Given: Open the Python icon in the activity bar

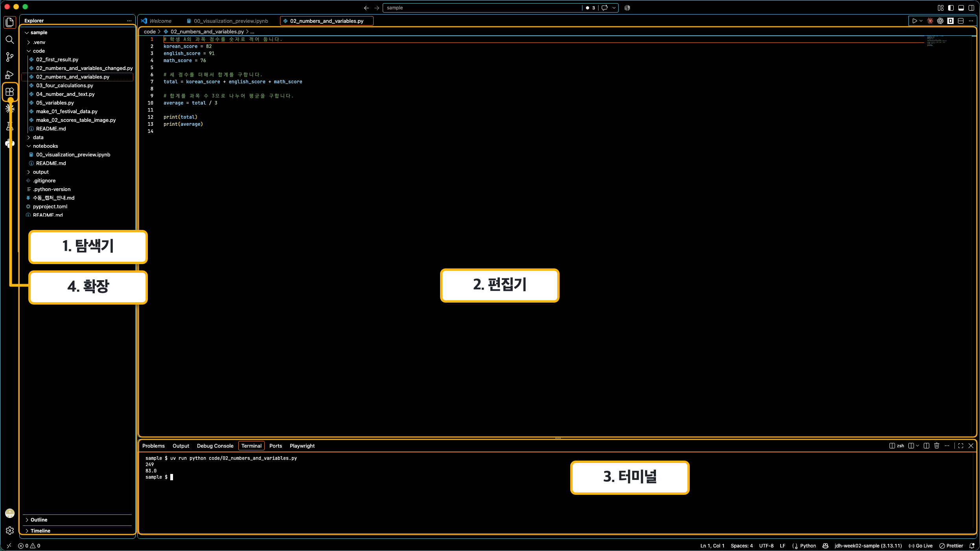Looking at the screenshot, I should (x=10, y=143).
